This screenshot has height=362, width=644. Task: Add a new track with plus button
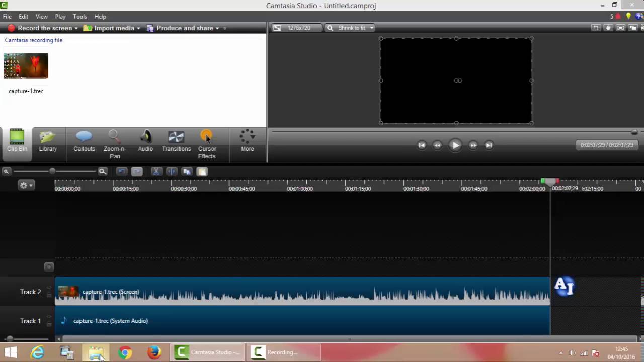click(x=49, y=267)
